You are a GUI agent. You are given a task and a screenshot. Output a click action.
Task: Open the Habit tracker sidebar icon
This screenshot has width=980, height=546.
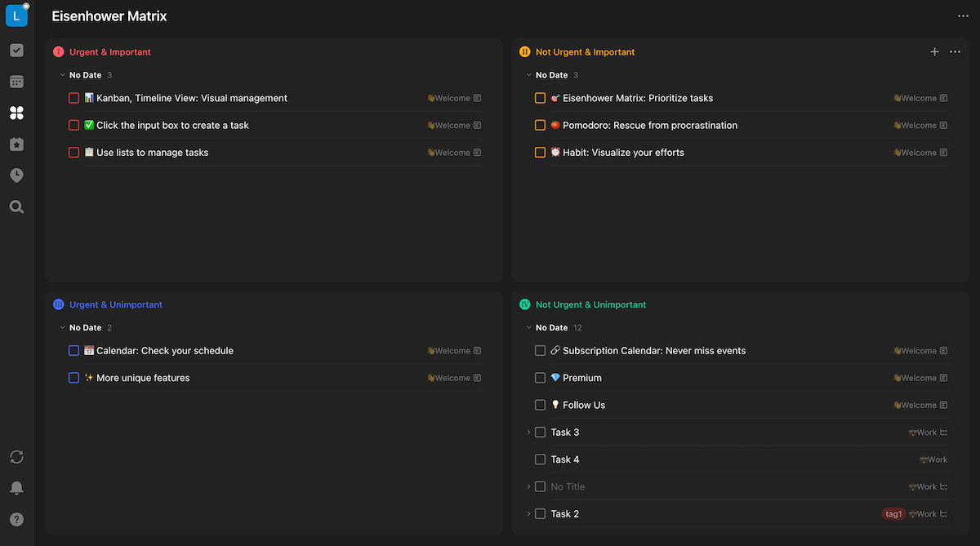coord(16,144)
